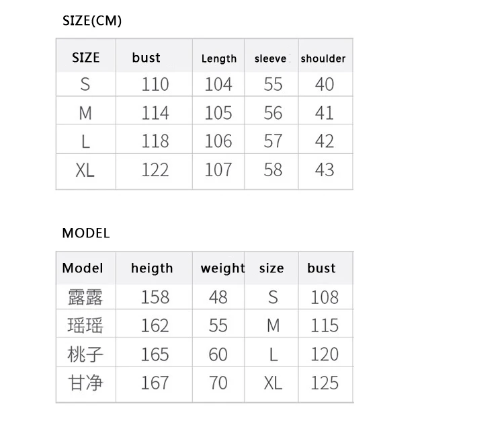Select the S row label in size table

point(85,84)
